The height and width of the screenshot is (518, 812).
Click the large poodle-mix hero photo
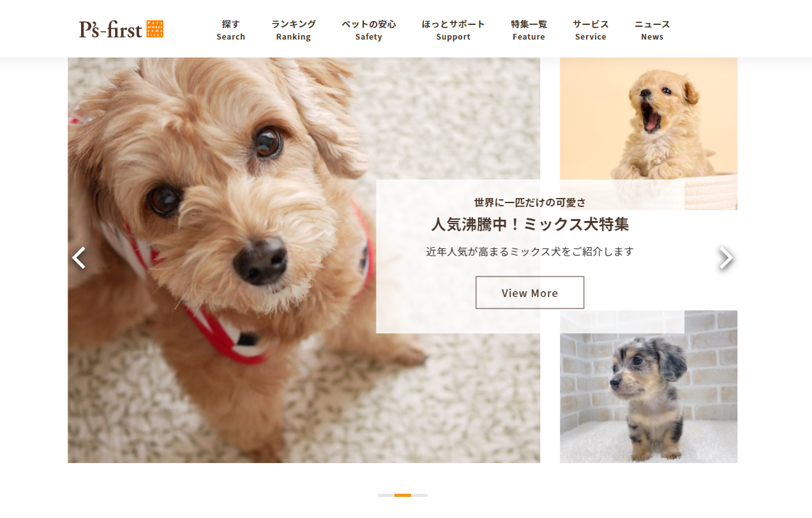click(222, 260)
